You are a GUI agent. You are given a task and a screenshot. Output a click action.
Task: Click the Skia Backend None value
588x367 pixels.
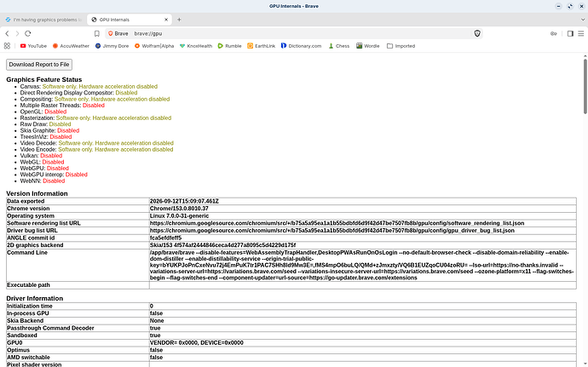[157, 320]
